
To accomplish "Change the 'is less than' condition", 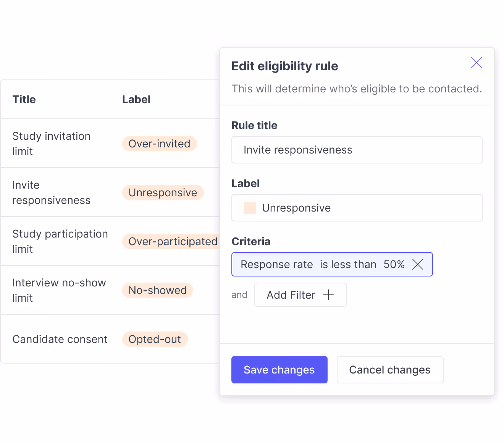I will click(348, 264).
